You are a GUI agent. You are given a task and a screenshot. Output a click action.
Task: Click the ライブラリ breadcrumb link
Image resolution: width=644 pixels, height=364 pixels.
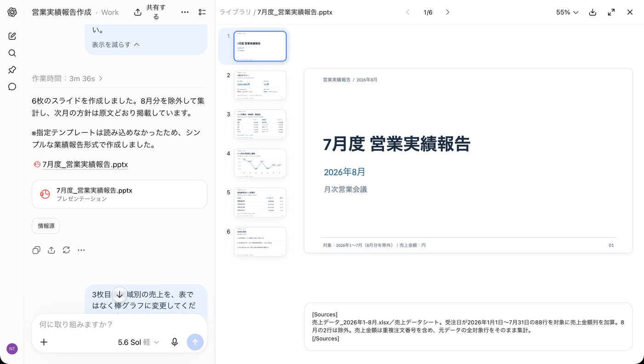235,12
